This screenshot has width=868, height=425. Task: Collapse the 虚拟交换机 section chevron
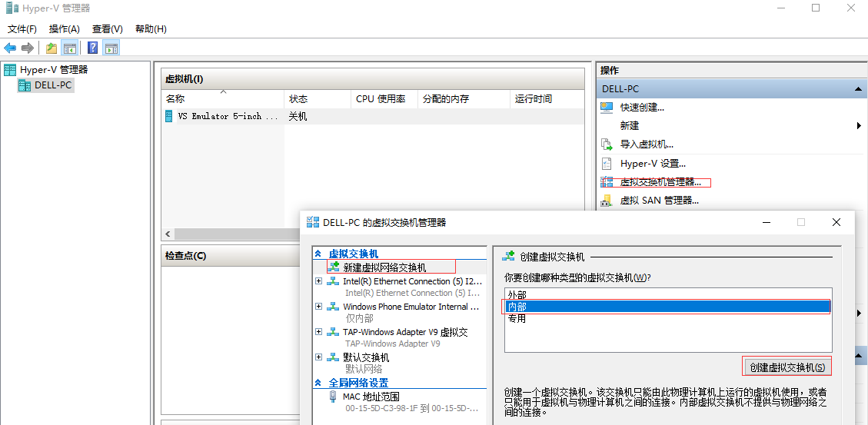[x=318, y=254]
